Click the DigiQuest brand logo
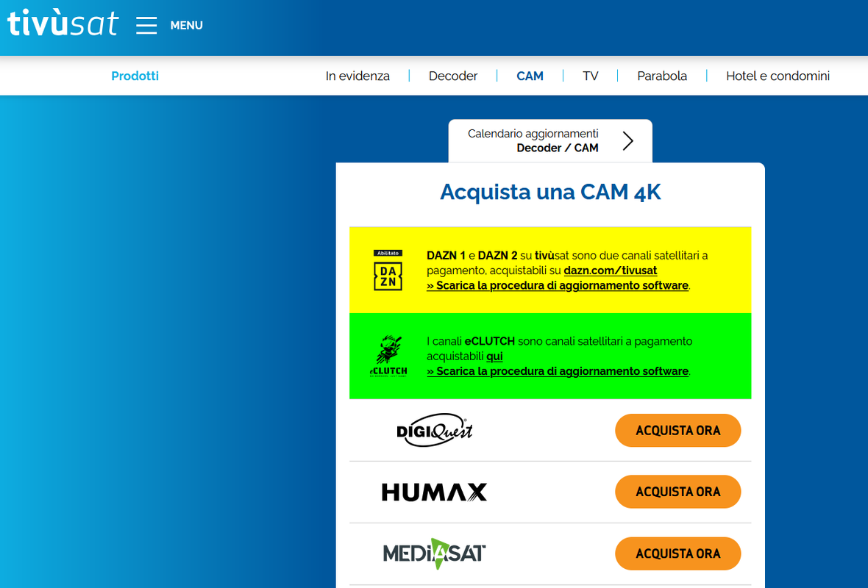 click(x=435, y=430)
